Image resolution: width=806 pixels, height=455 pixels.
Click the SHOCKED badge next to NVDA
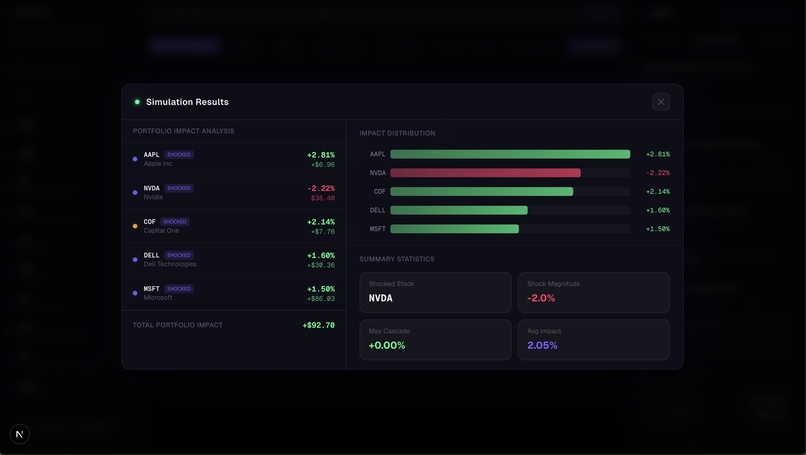click(x=179, y=188)
